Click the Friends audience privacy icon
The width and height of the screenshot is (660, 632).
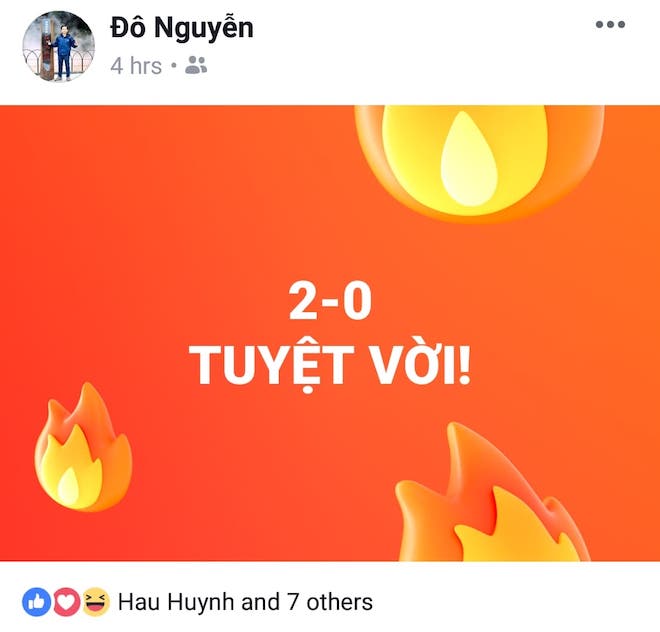point(196,65)
